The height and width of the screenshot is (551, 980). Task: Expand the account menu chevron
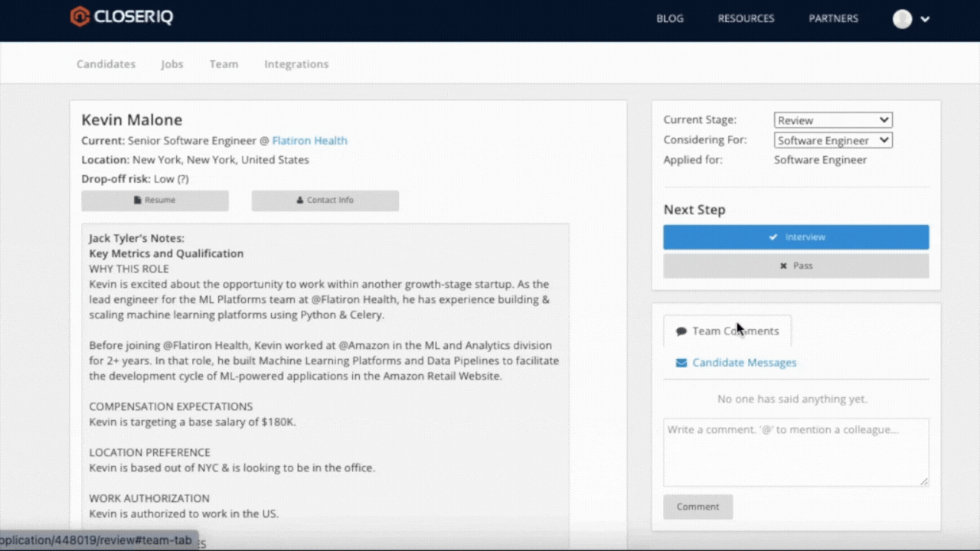[925, 20]
